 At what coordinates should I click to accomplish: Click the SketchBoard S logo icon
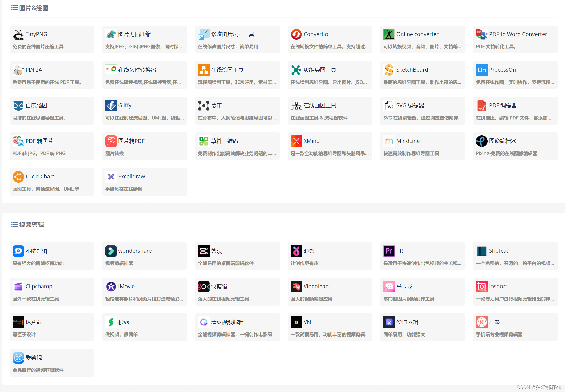point(389,70)
